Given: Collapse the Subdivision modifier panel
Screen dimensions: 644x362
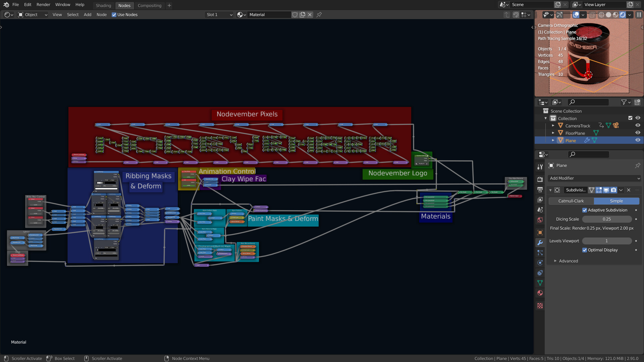Looking at the screenshot, I should click(x=550, y=190).
